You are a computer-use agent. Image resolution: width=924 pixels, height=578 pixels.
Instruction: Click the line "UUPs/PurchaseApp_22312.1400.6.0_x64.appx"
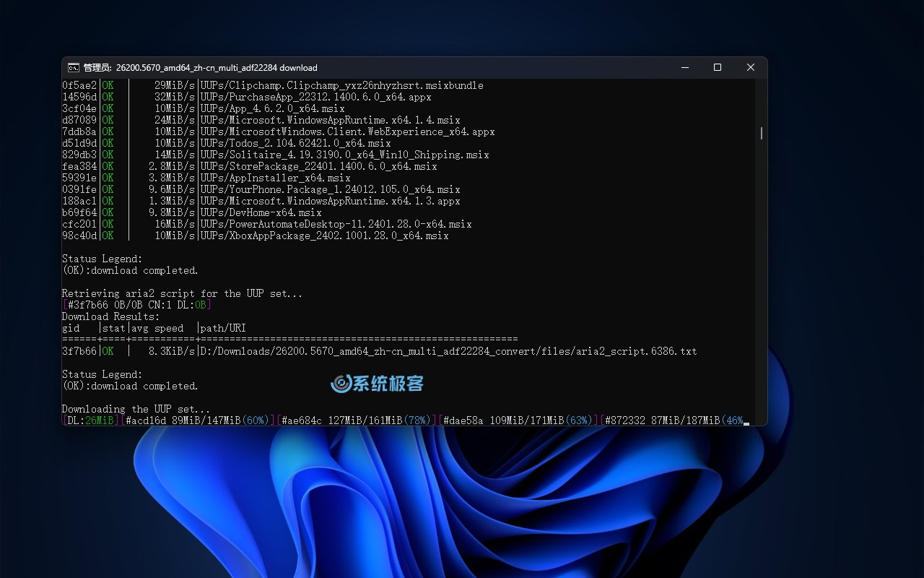[316, 97]
